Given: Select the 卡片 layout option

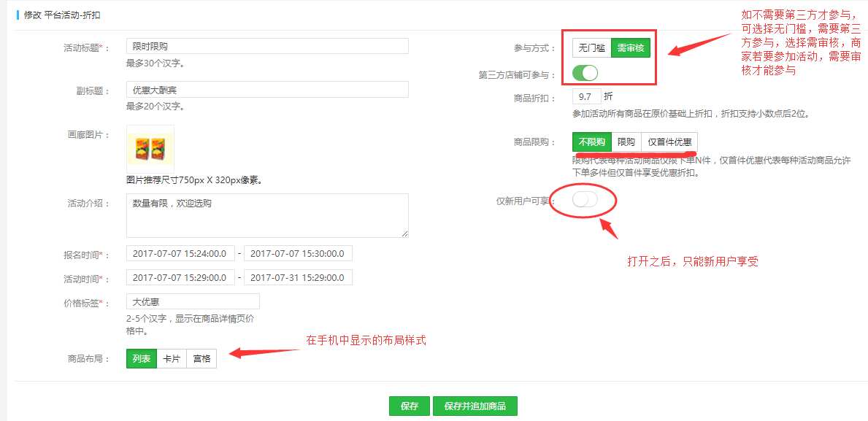Looking at the screenshot, I should click(x=171, y=359).
